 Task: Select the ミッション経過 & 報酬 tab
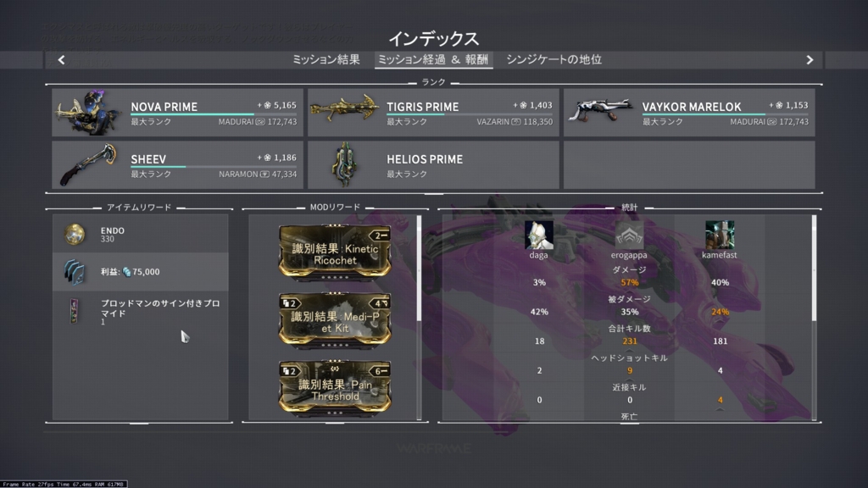click(x=433, y=60)
